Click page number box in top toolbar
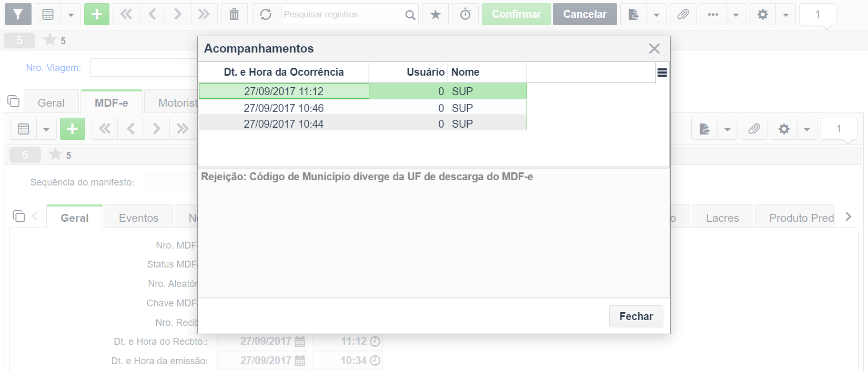868x371 pixels. click(817, 14)
